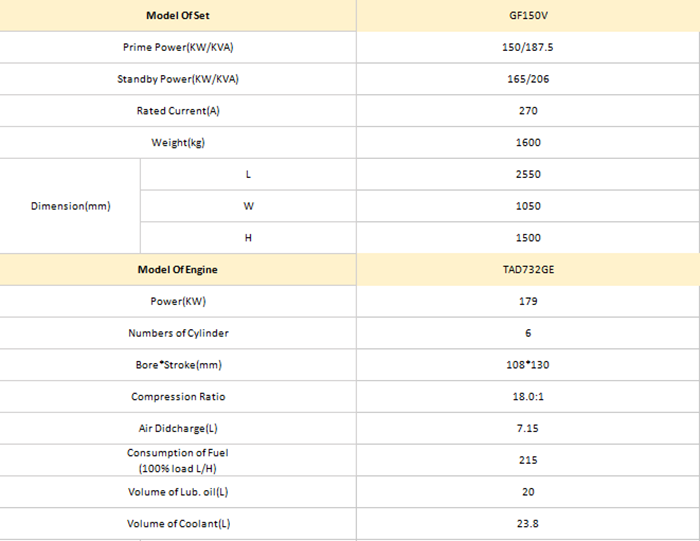Click the Model Of Set header cell
The image size is (700, 541).
click(178, 16)
